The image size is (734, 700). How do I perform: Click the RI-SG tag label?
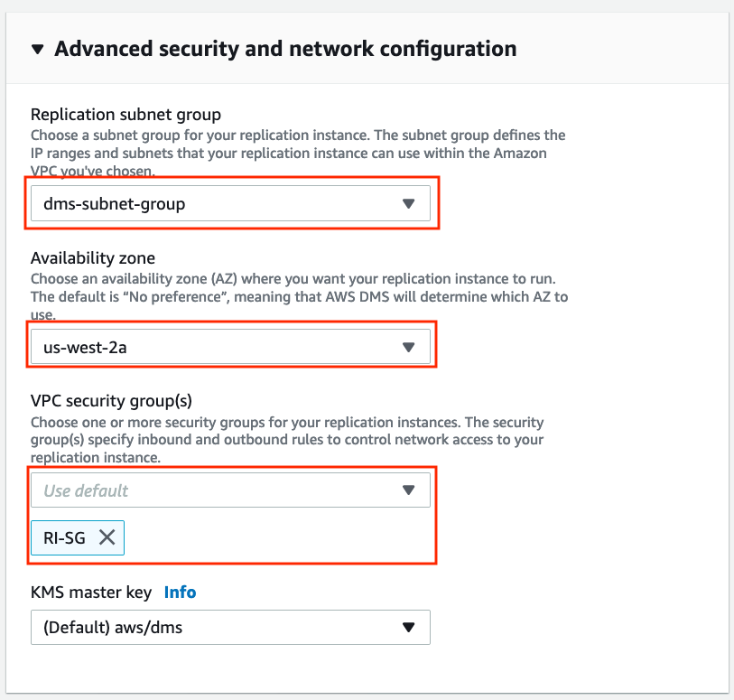[64, 538]
